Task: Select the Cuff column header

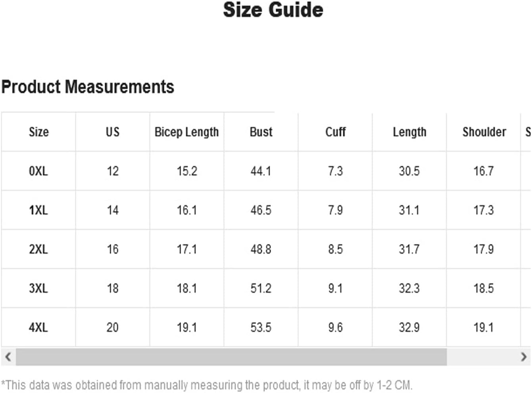Action: 336,132
